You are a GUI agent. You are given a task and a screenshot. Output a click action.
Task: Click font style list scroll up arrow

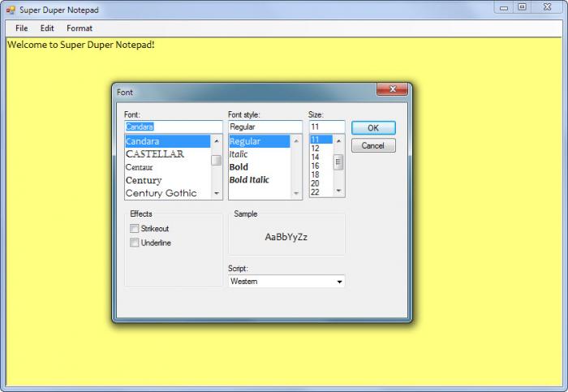click(x=296, y=140)
